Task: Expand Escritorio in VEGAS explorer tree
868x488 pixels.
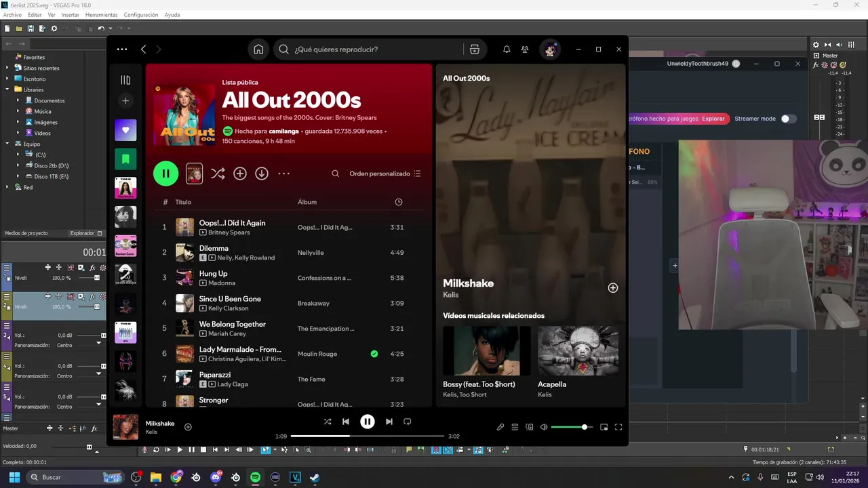Action: (7, 79)
